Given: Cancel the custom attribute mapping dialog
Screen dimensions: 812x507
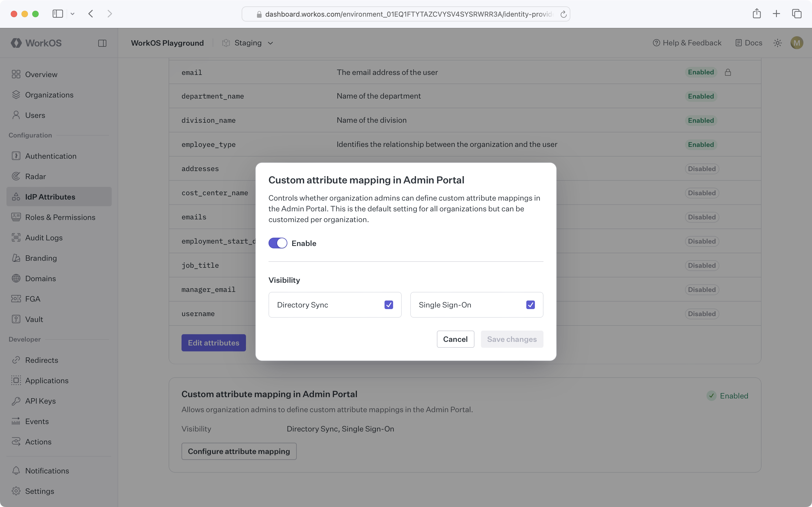Looking at the screenshot, I should tap(455, 339).
